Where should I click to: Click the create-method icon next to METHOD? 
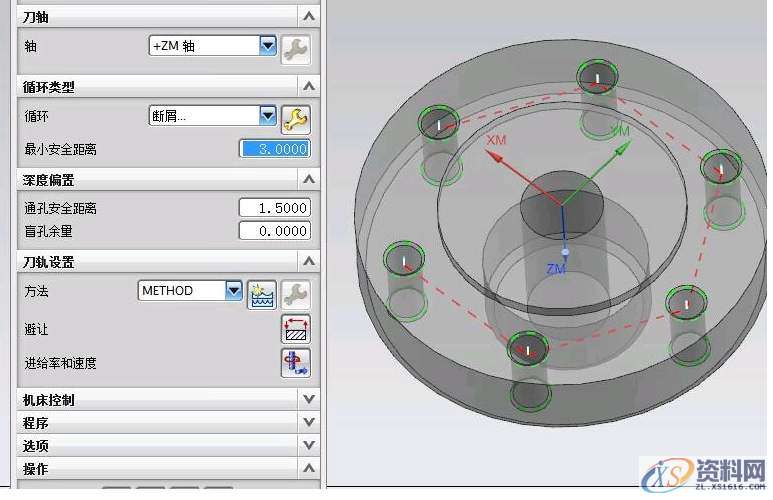[x=262, y=294]
